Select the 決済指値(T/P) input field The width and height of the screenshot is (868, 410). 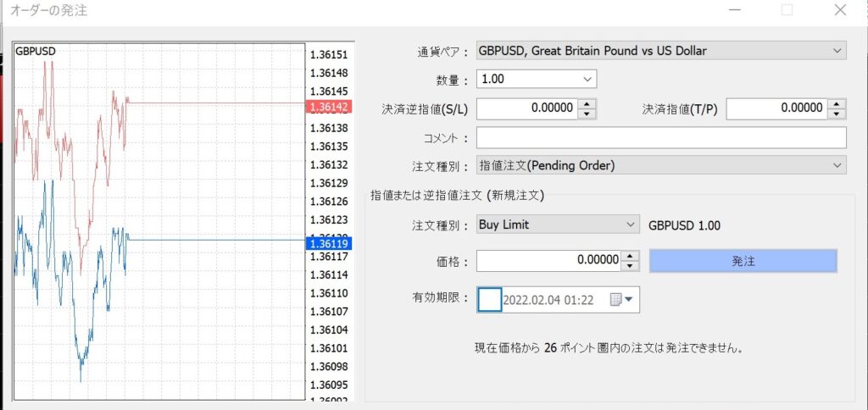point(776,108)
